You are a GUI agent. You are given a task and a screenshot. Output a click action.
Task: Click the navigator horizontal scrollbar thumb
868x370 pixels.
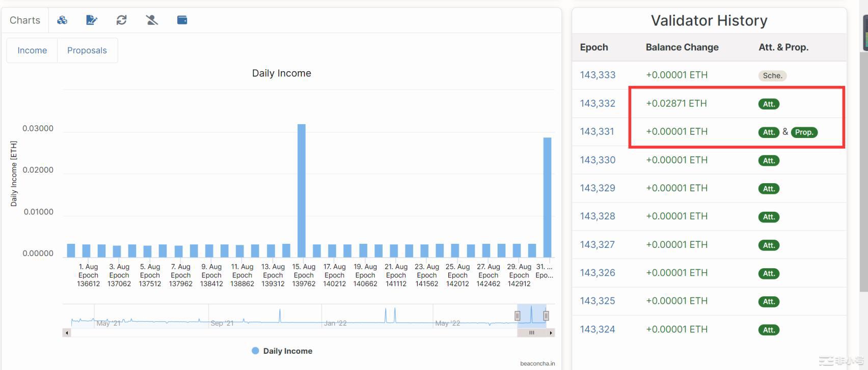tap(532, 333)
